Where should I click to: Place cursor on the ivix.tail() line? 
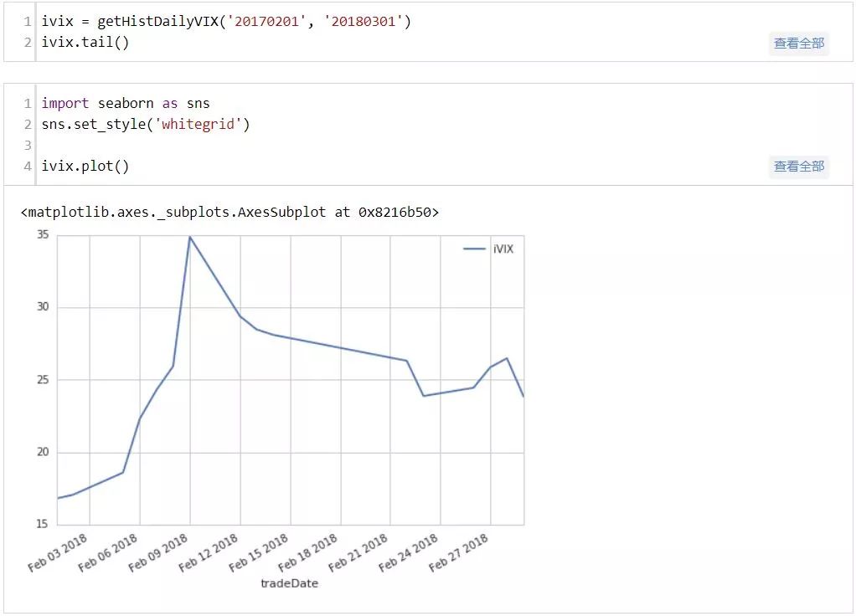tap(85, 42)
